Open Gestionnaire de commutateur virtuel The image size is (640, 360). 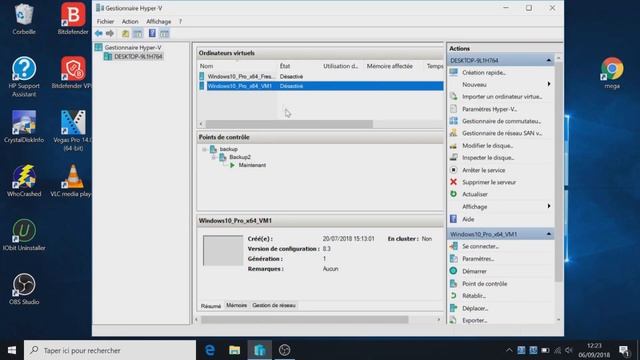(501, 121)
